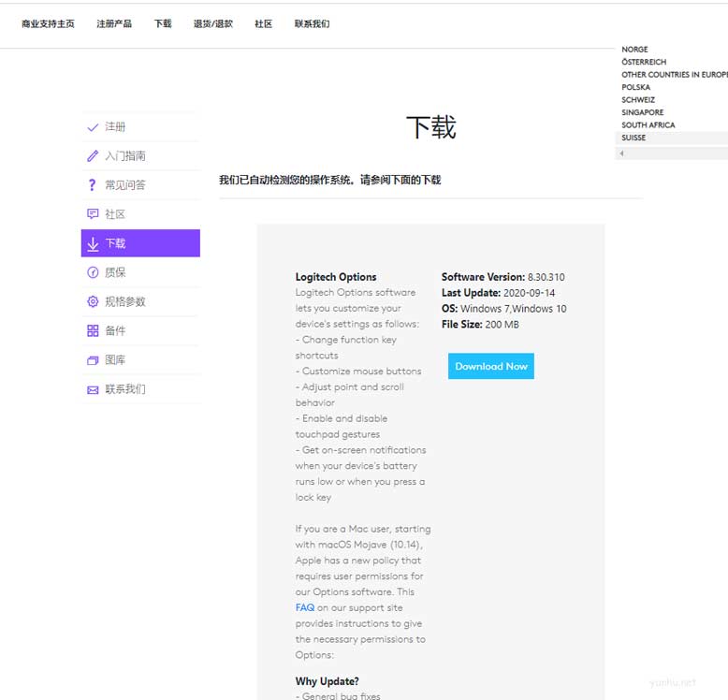
Task: Select 质保 label in the sidebar
Action: click(115, 272)
